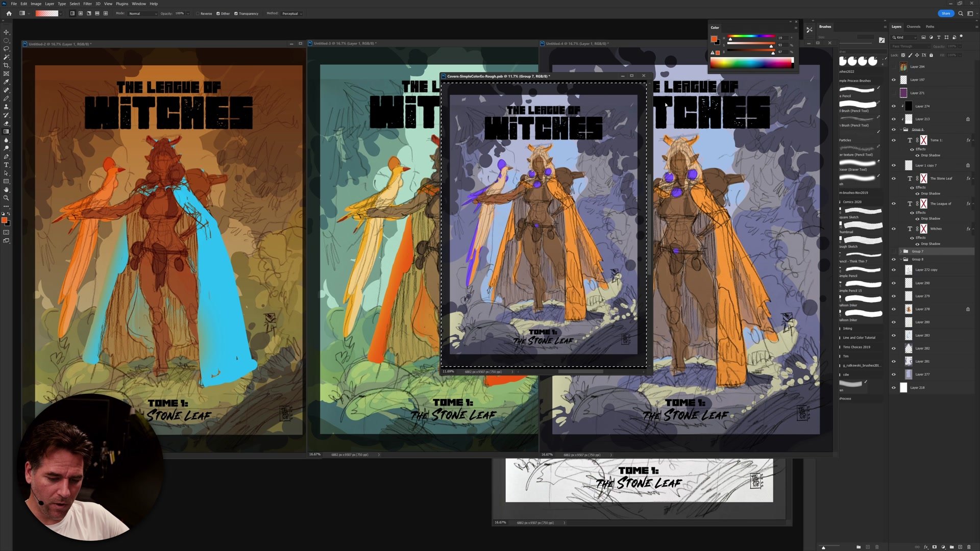
Task: Select the Zoom tool
Action: click(6, 198)
